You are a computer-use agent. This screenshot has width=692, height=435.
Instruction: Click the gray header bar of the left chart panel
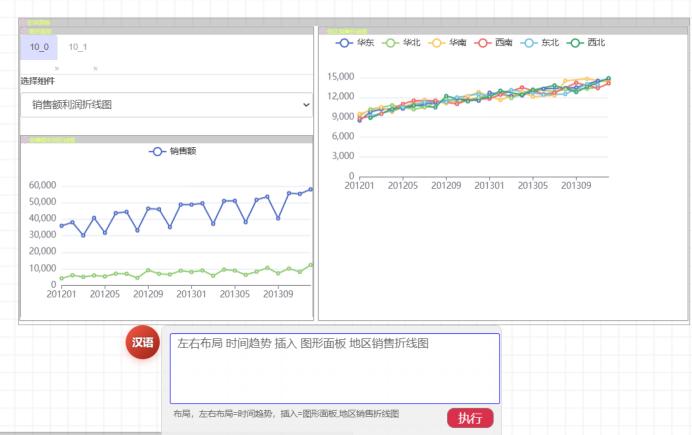click(167, 140)
